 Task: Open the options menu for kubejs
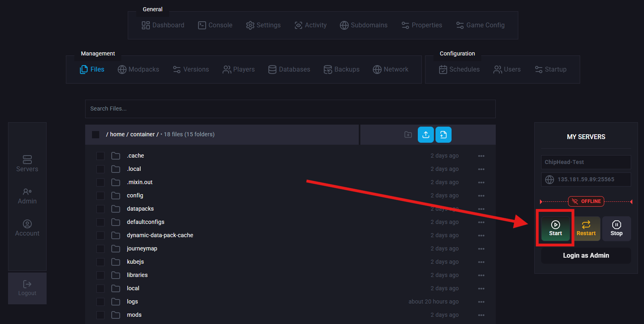[x=481, y=262]
